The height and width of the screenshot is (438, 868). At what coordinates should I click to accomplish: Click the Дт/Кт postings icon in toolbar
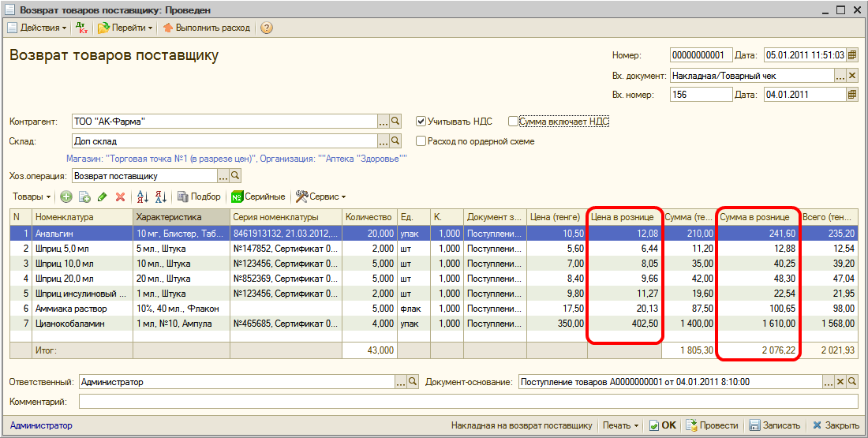pyautogui.click(x=82, y=28)
